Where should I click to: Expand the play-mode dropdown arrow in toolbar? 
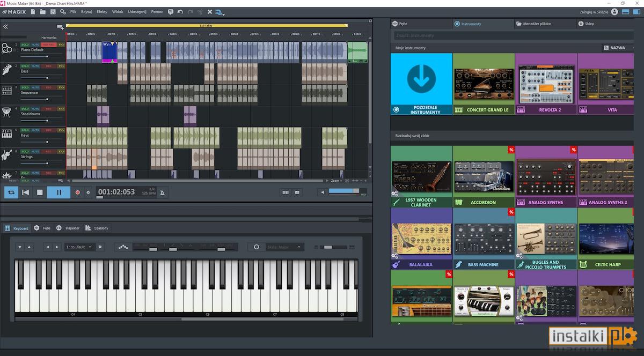(224, 14)
